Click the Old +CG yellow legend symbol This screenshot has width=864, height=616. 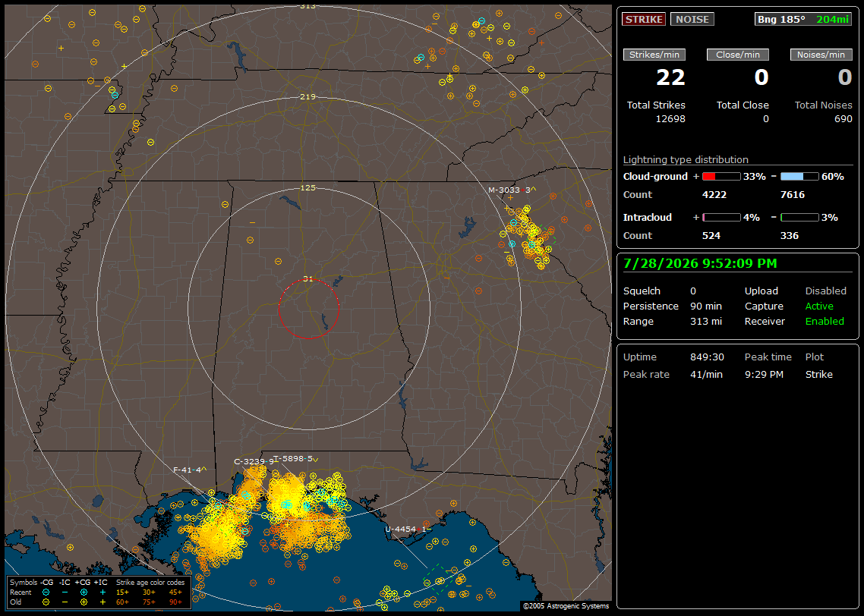coord(84,602)
